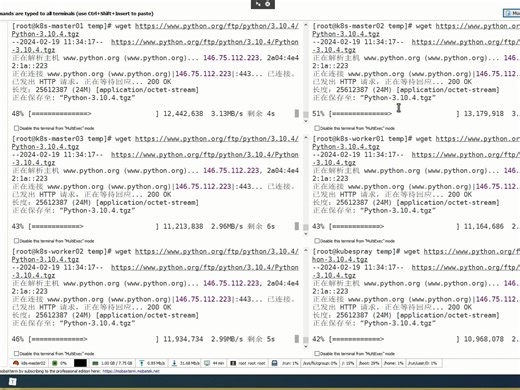Click '[root@k8s-worker01 temp]#' prompt text
The width and height of the screenshot is (520, 390).
pyautogui.click(x=362, y=139)
